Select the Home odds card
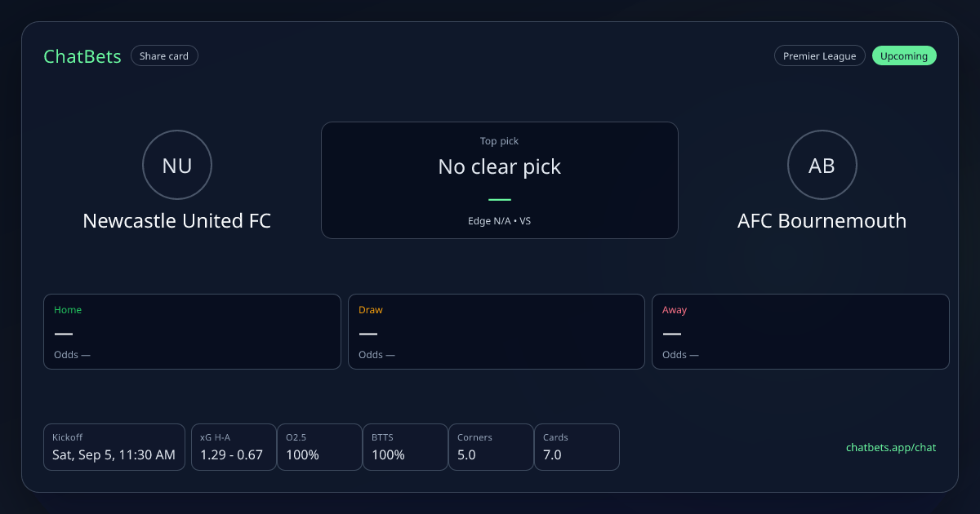The image size is (980, 514). point(192,331)
